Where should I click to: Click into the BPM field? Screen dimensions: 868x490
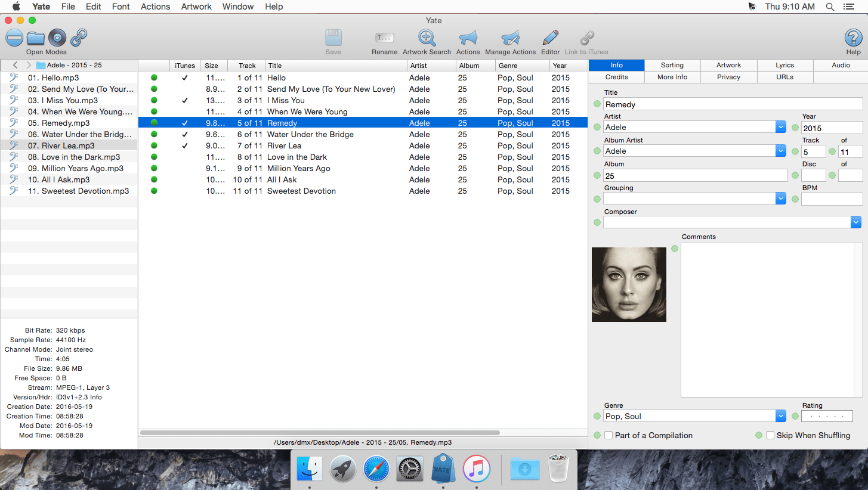[x=832, y=199]
